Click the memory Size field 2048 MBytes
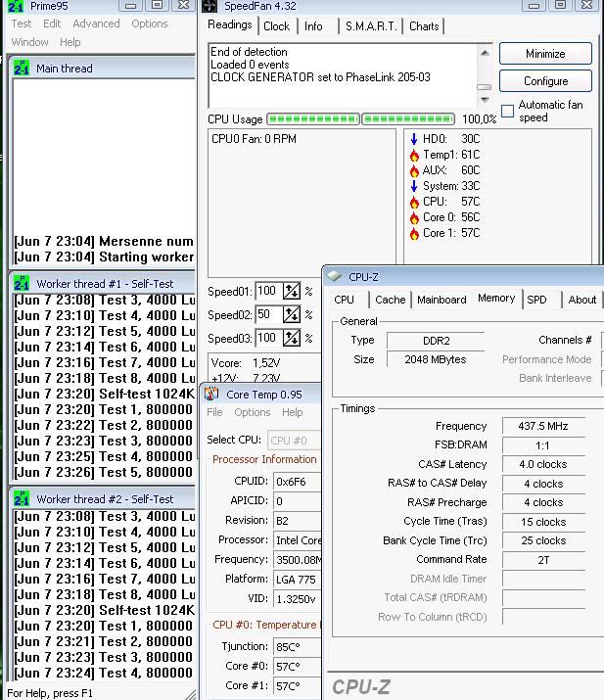This screenshot has height=700, width=604. (x=436, y=359)
